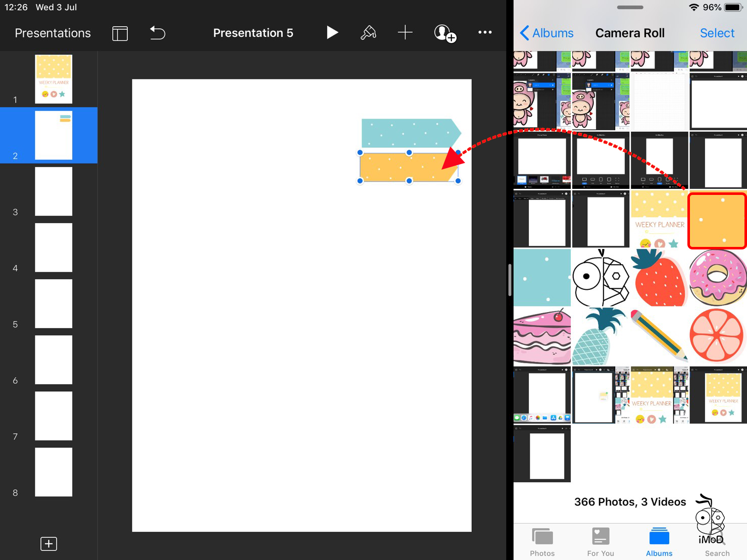
Task: Open the More options ellipsis menu
Action: coord(485,33)
